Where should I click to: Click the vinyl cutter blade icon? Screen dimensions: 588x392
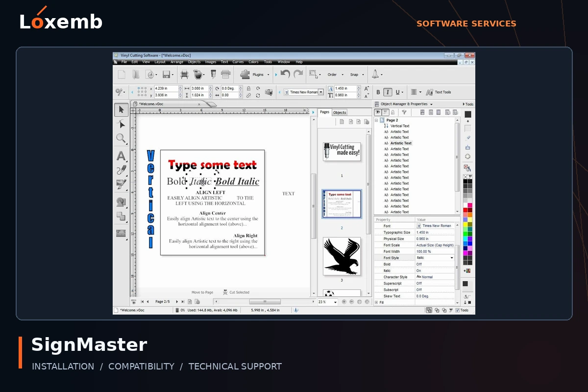pyautogui.click(x=213, y=74)
